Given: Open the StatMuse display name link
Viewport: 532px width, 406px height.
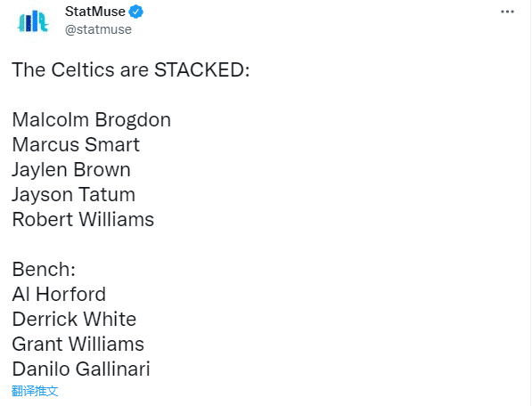Looking at the screenshot, I should point(95,12).
